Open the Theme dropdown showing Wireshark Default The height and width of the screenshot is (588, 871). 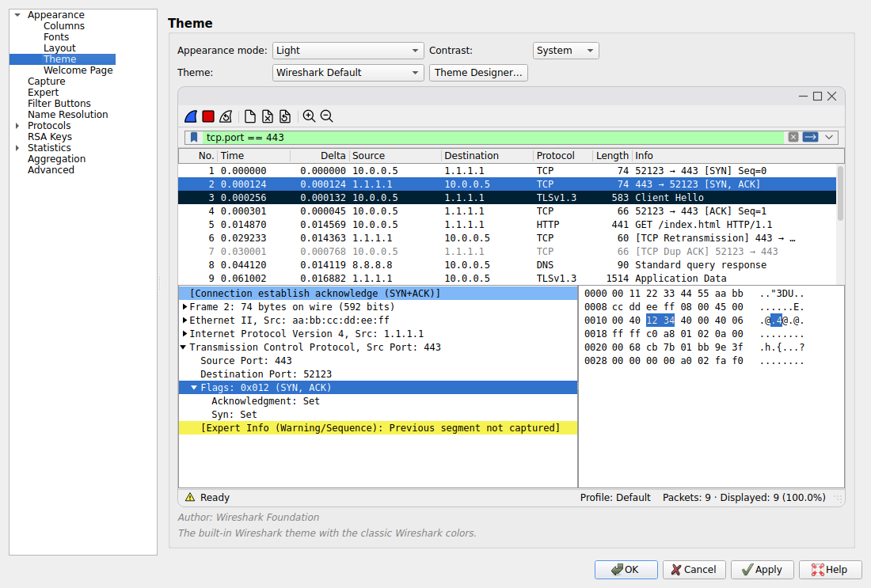(348, 73)
